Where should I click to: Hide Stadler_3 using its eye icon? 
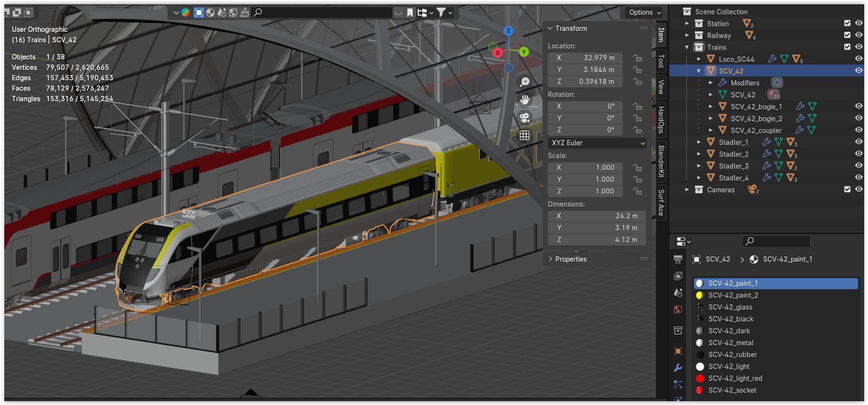pyautogui.click(x=859, y=165)
